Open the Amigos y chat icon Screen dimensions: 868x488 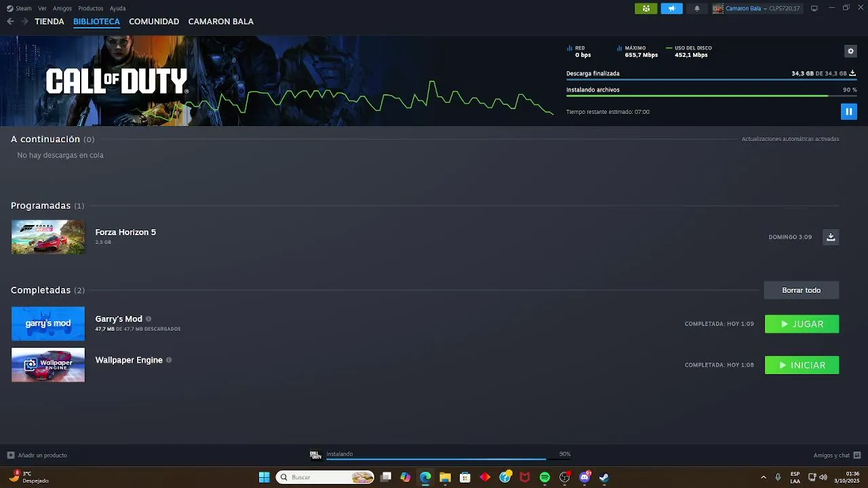click(x=857, y=455)
